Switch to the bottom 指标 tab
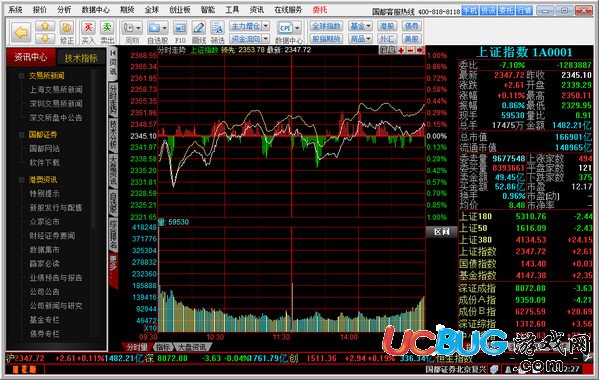 click(164, 347)
